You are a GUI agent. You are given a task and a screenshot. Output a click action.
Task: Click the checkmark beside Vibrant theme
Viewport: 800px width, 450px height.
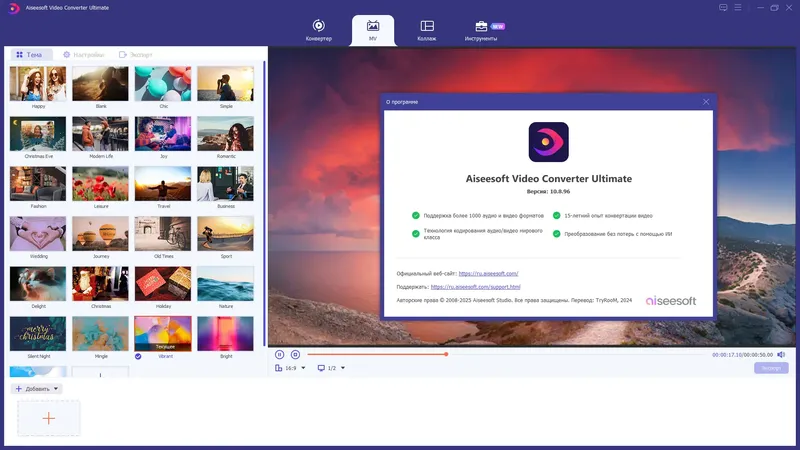138,356
